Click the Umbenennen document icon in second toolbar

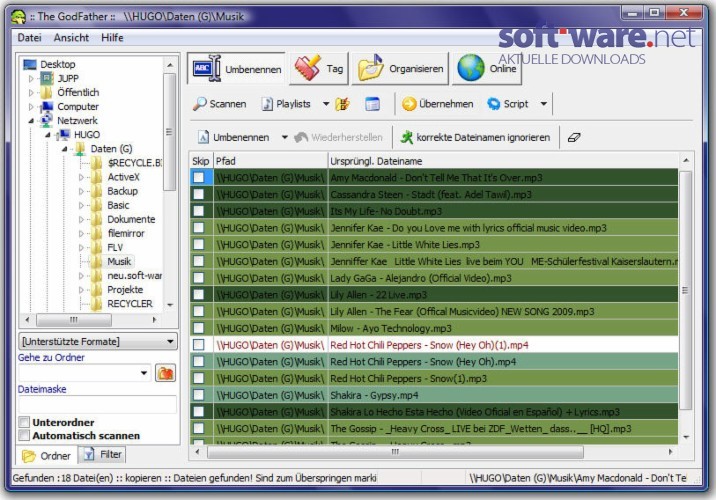203,137
